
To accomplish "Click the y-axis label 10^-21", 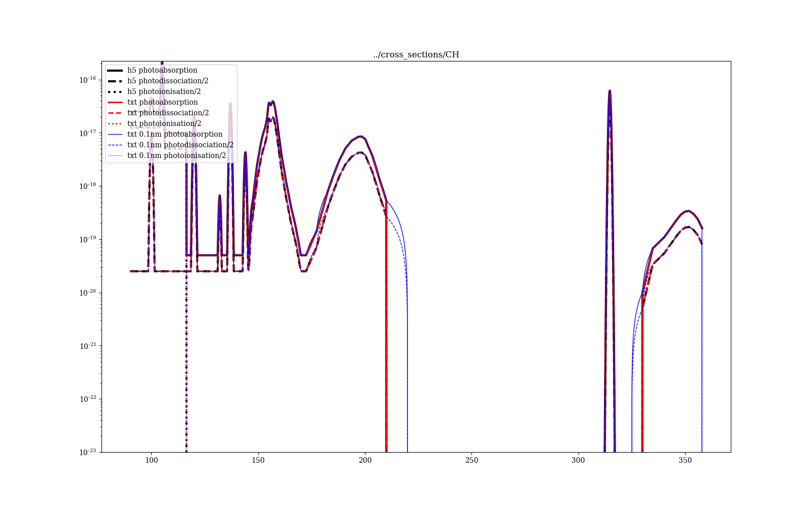I will [x=88, y=345].
